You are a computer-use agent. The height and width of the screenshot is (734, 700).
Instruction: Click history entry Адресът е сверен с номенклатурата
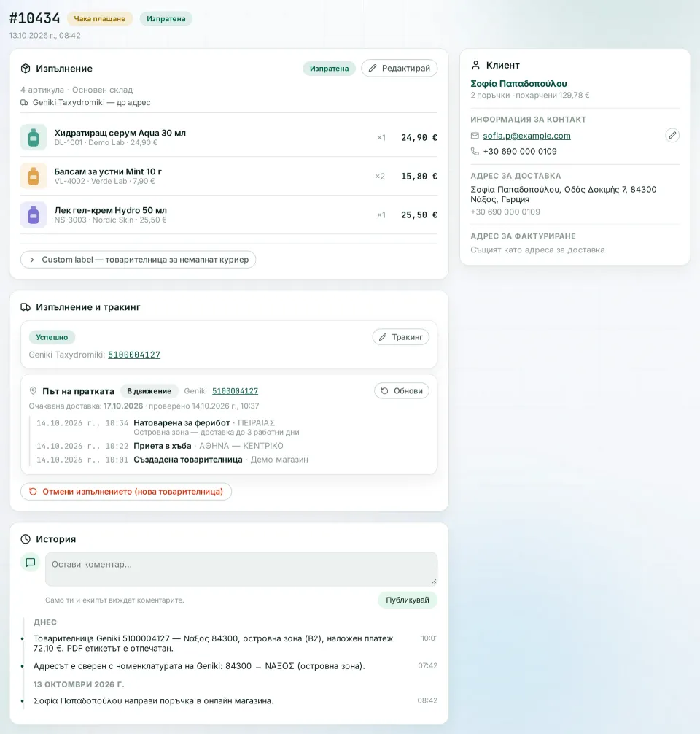[199, 665]
